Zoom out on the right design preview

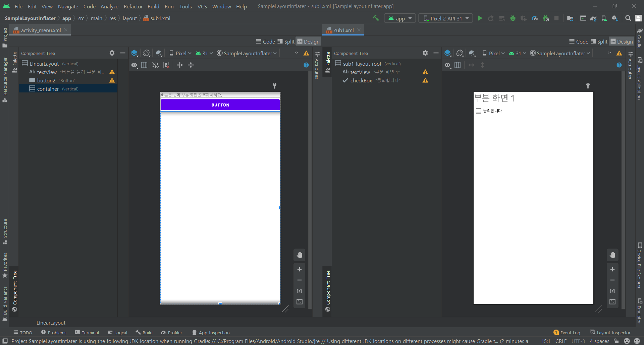tap(612, 280)
